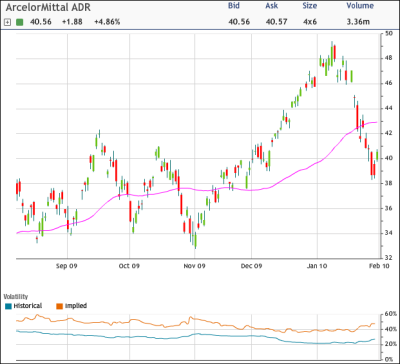The width and height of the screenshot is (400, 364).
Task: Click the 42 price axis label
Action: [389, 133]
